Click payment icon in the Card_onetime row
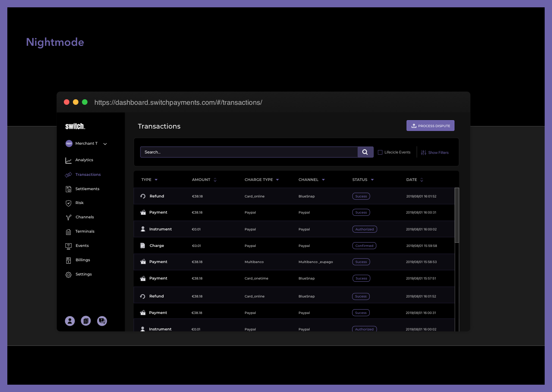Image resolution: width=552 pixels, height=392 pixels. click(143, 278)
